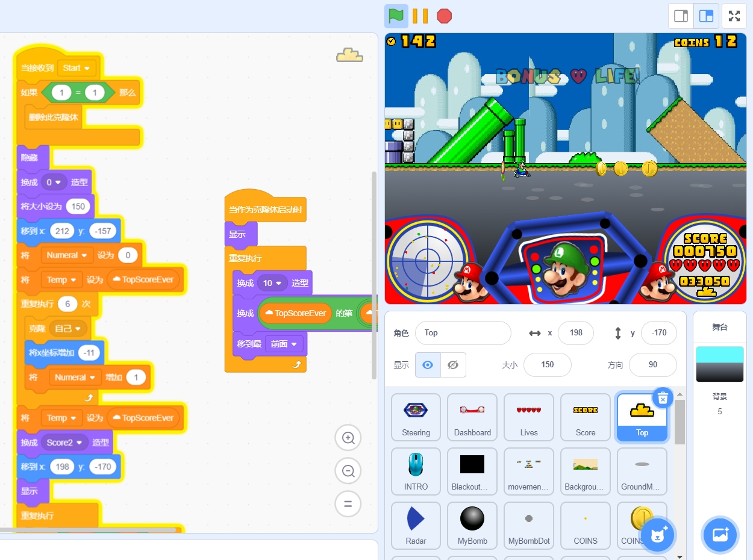Screen dimensions: 753x560
Task: Edit the sprite y position field
Action: [659, 332]
